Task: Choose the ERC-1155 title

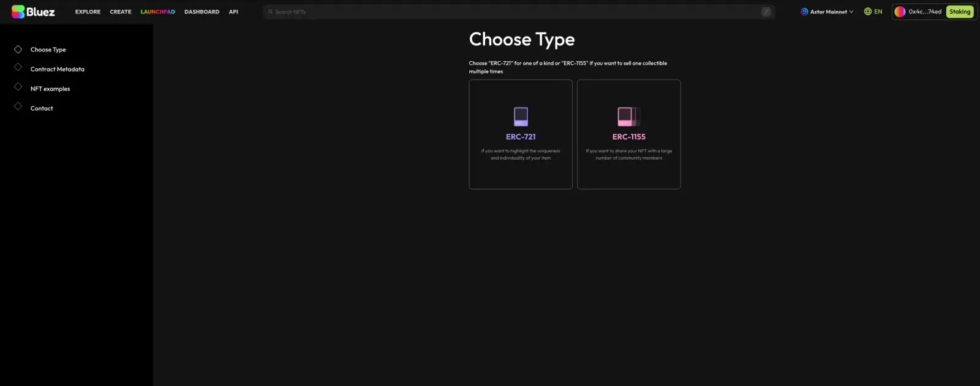Action: pyautogui.click(x=629, y=137)
